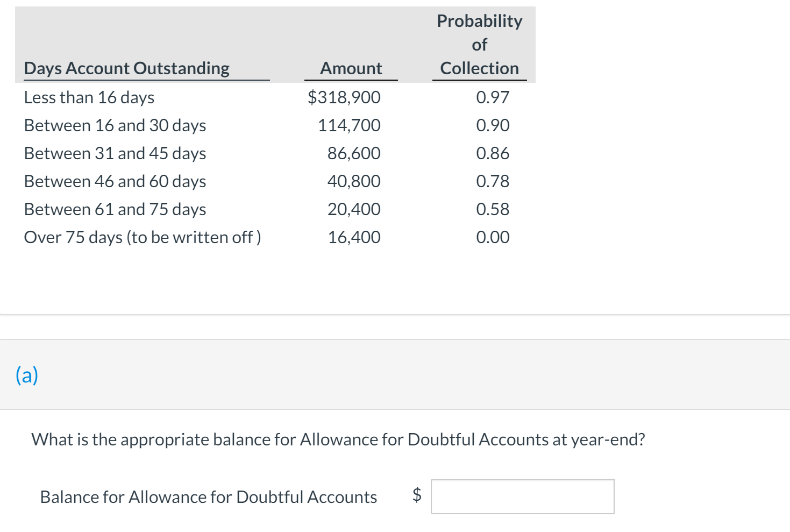Click the Between 61 and 75 days row
The height and width of the screenshot is (532, 790).
(115, 209)
